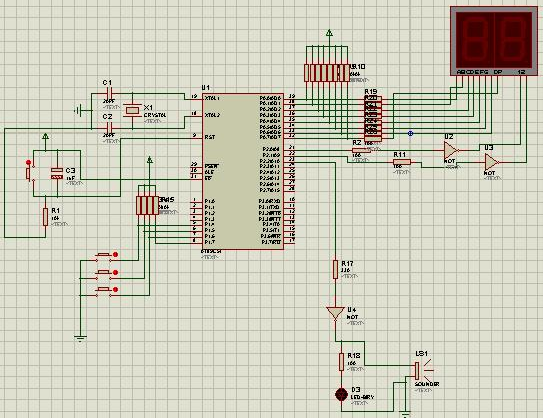Image resolution: width=543 pixels, height=418 pixels.
Task: Select the D3 red LED
Action: pyautogui.click(x=341, y=394)
